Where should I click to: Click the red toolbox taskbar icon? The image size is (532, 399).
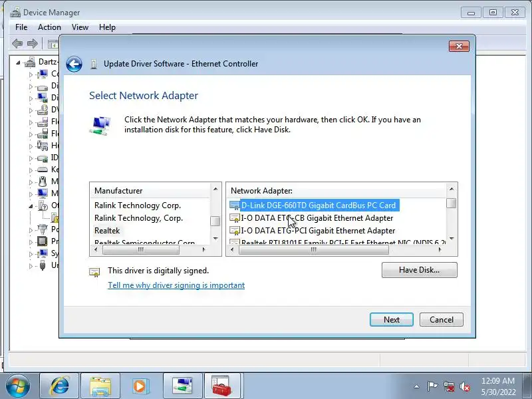222,386
